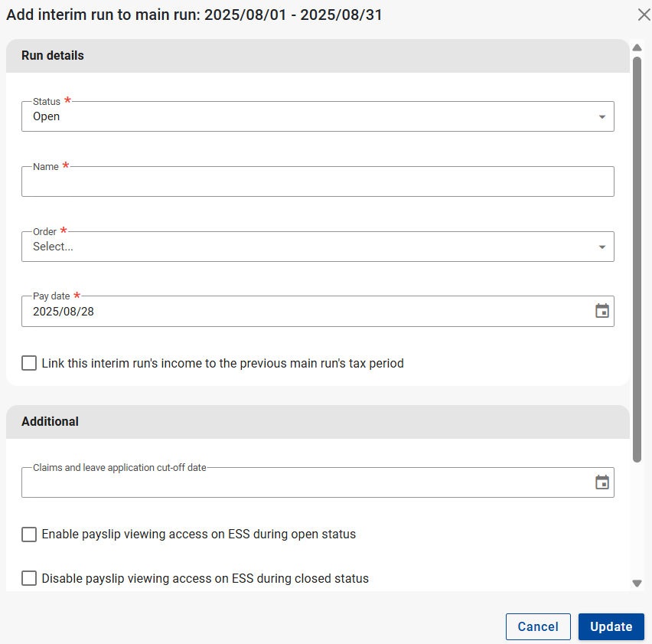Tick Disable payslip viewing during closed status
Image resolution: width=652 pixels, height=644 pixels.
tap(29, 579)
